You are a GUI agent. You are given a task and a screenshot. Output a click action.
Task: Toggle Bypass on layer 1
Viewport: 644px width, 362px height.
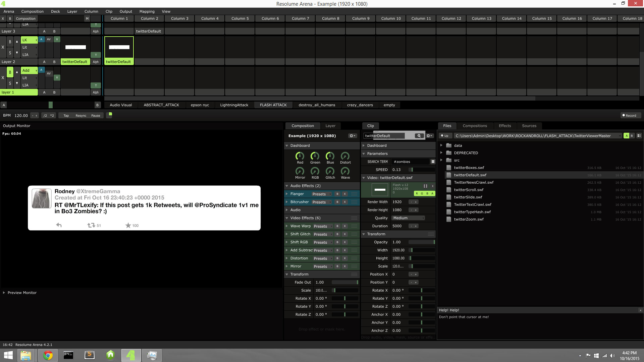(10, 72)
